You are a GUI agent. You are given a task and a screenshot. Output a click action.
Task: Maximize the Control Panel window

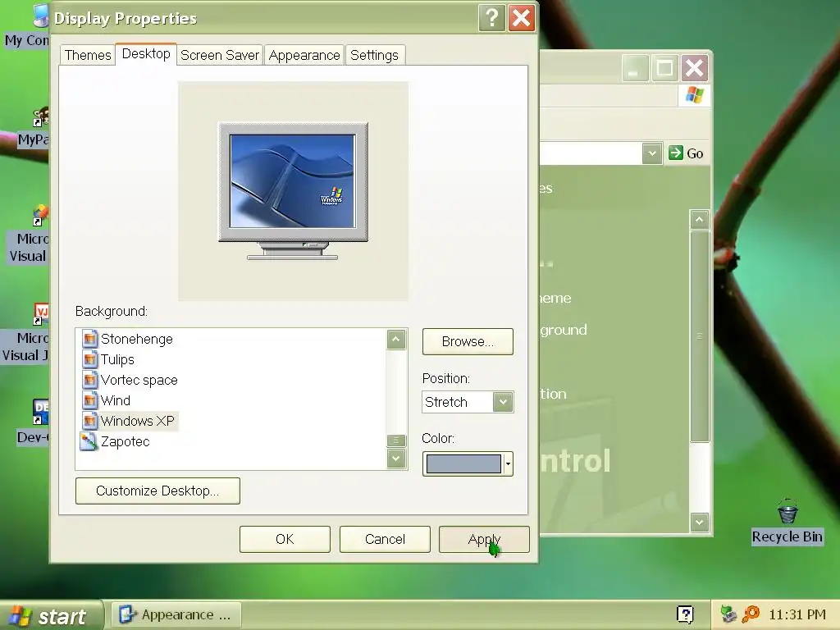pos(664,68)
